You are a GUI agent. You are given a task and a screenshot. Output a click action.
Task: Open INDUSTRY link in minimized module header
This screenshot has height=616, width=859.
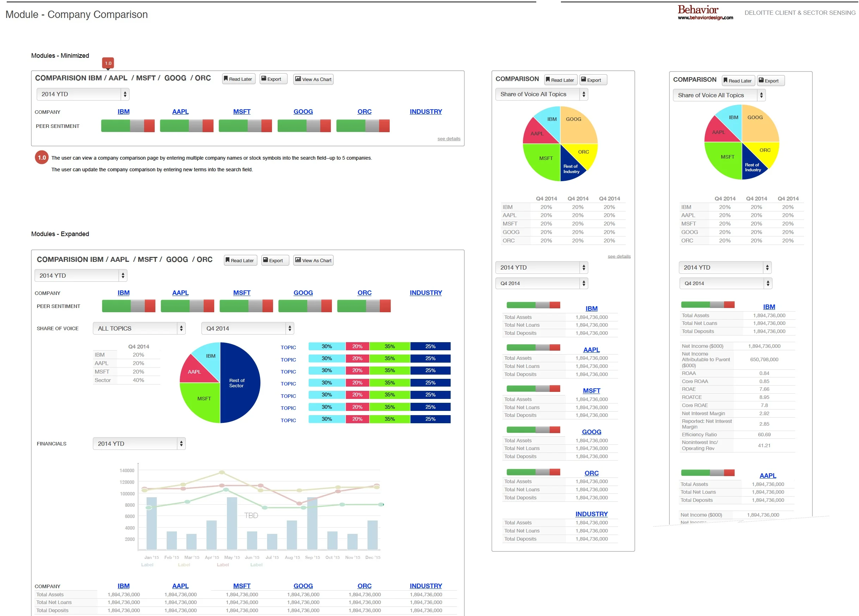click(426, 112)
